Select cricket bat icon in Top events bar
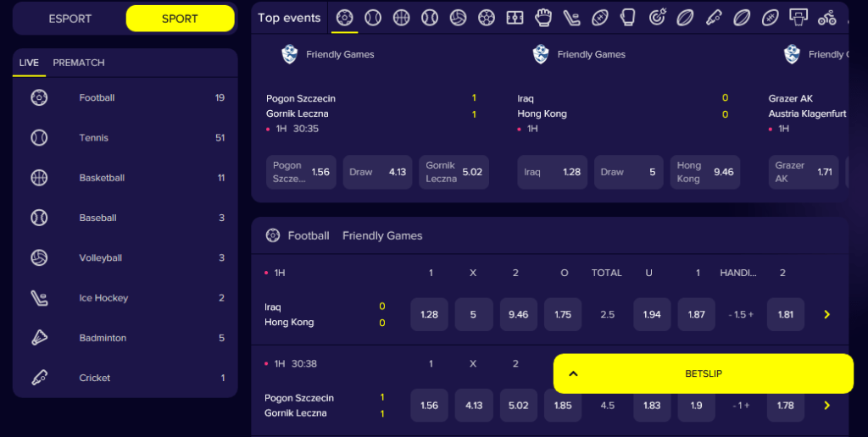Screen dimensions: 868x437 pos(714,18)
